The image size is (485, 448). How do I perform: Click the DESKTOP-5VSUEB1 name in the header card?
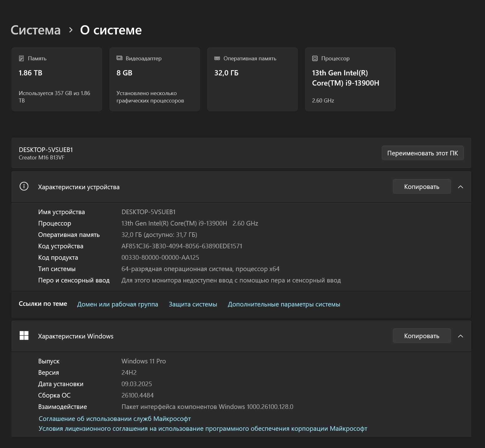pos(46,150)
